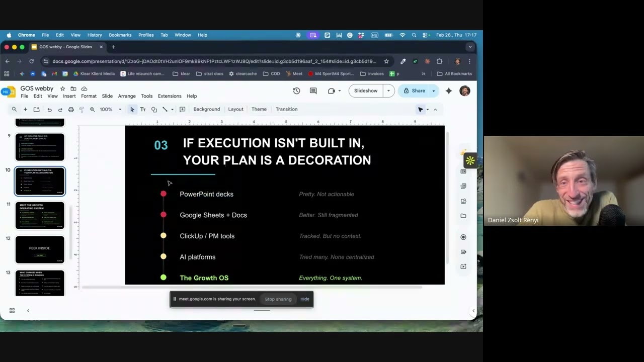Open the Chrome Extensions puzzle icon

click(439, 61)
